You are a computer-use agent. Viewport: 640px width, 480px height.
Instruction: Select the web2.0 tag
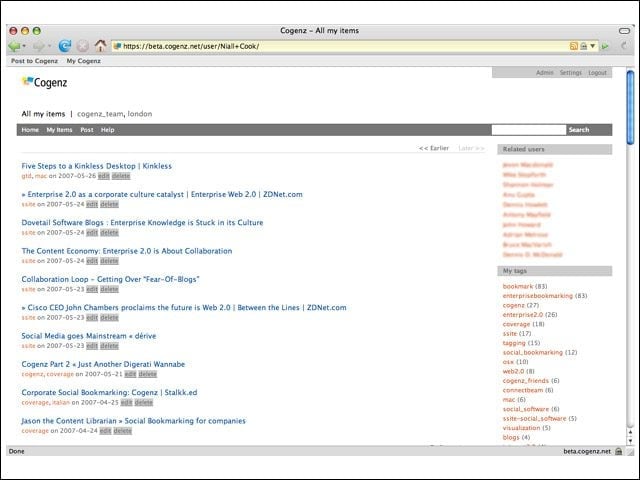click(x=513, y=371)
